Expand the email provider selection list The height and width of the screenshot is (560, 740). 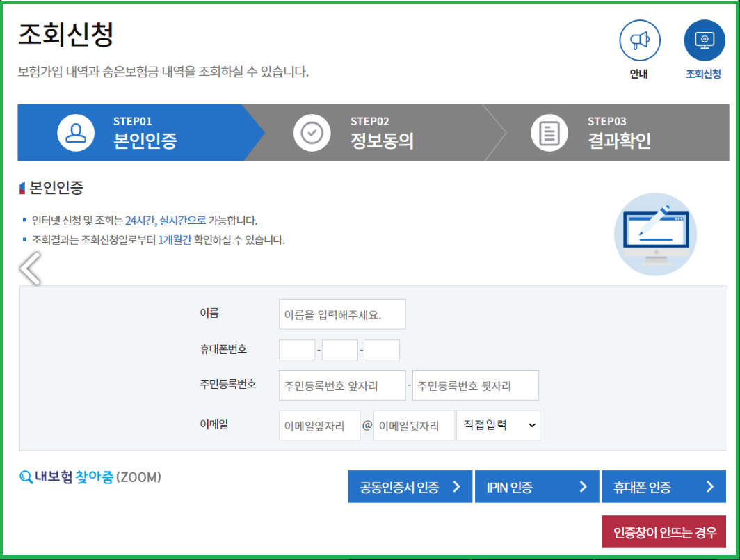click(x=498, y=425)
